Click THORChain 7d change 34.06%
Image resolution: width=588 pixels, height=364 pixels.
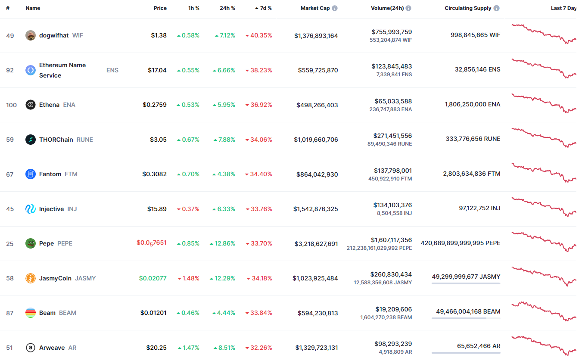pos(258,140)
